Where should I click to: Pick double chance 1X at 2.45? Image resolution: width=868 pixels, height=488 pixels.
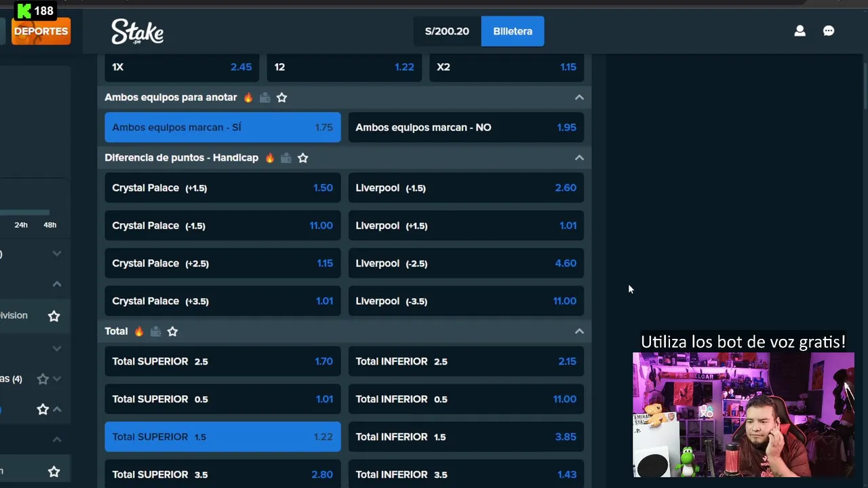point(182,67)
